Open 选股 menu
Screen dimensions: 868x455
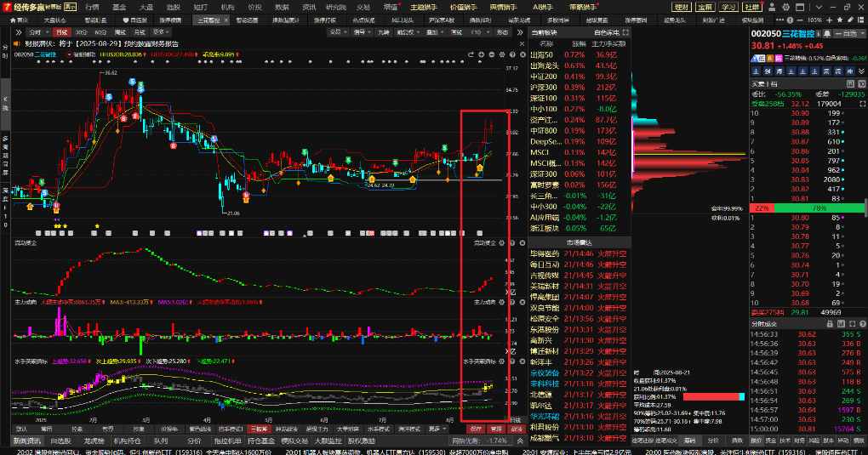pos(174,7)
